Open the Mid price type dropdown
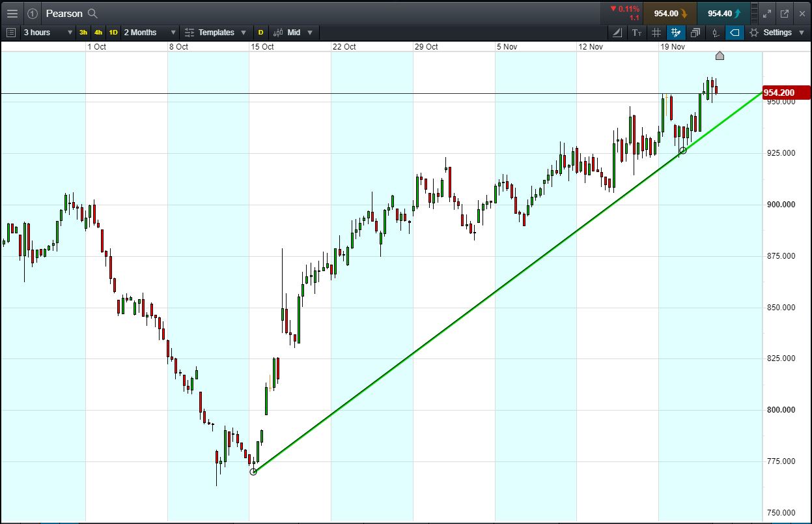The width and height of the screenshot is (812, 524). coord(293,32)
